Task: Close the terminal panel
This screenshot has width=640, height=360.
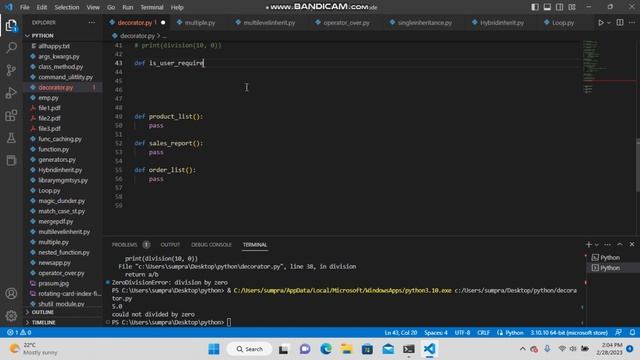Action: [632, 244]
